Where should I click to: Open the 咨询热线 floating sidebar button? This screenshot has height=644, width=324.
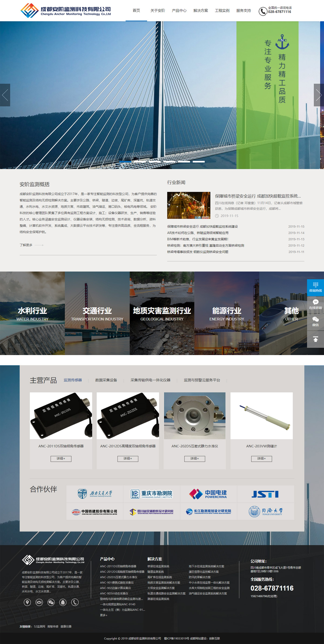click(315, 287)
